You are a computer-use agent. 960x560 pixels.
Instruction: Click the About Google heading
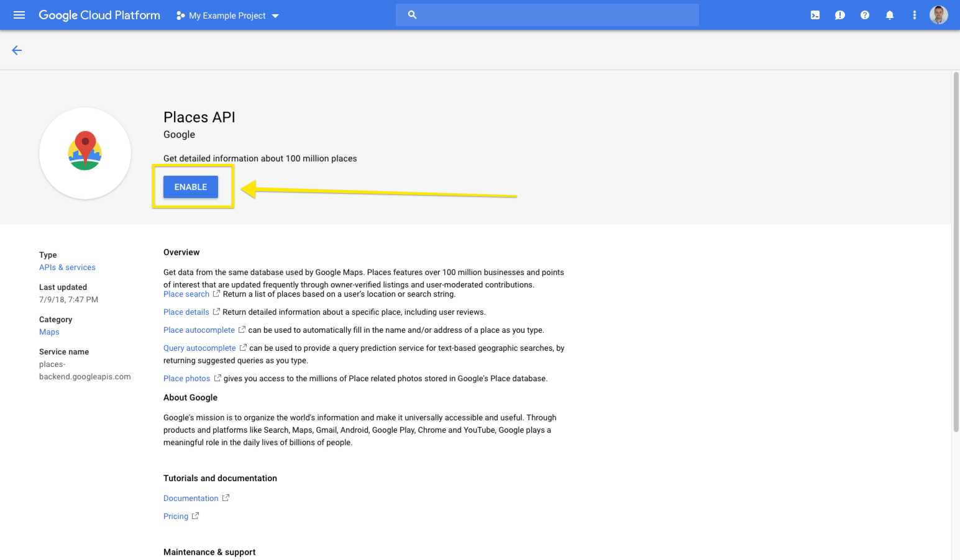[190, 398]
